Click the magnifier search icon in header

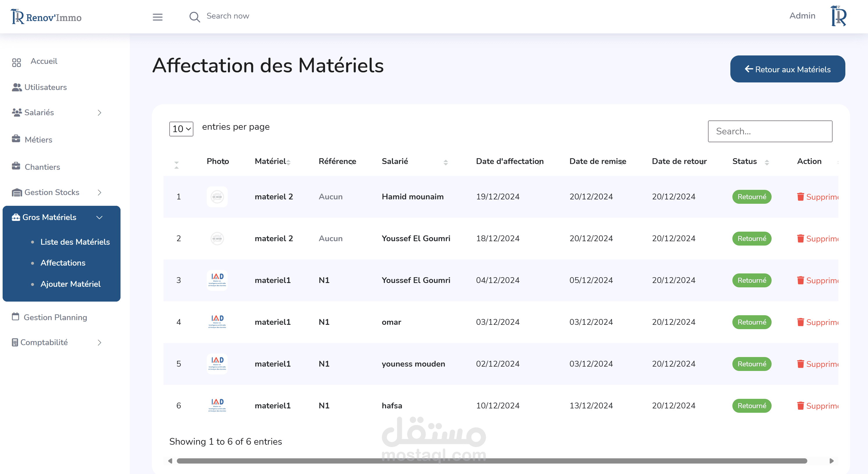[195, 17]
